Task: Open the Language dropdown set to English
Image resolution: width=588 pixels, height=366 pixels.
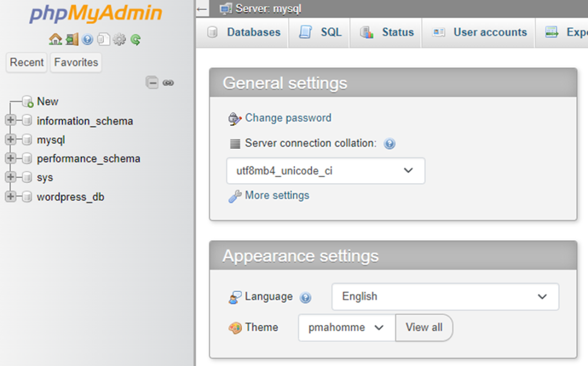Action: 445,297
